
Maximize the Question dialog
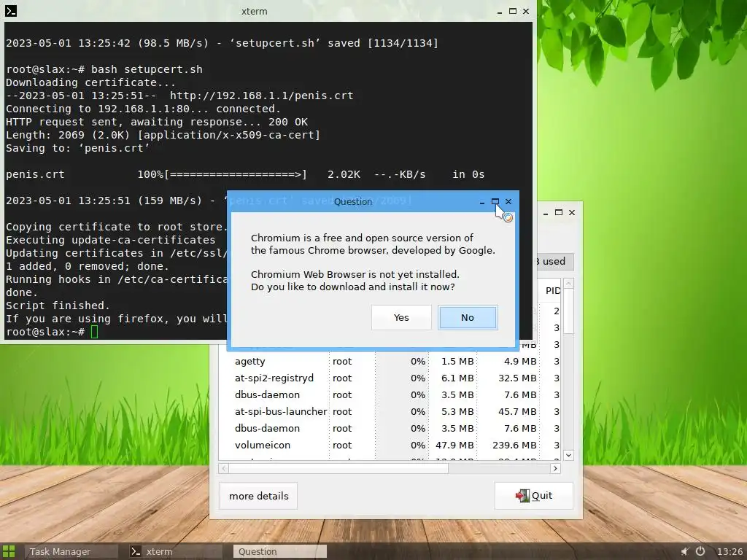tap(495, 201)
